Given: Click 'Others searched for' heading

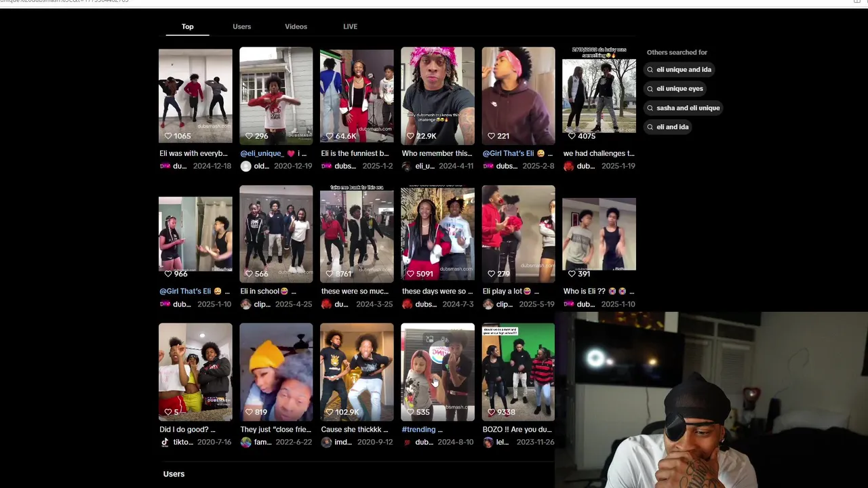Looking at the screenshot, I should point(677,52).
